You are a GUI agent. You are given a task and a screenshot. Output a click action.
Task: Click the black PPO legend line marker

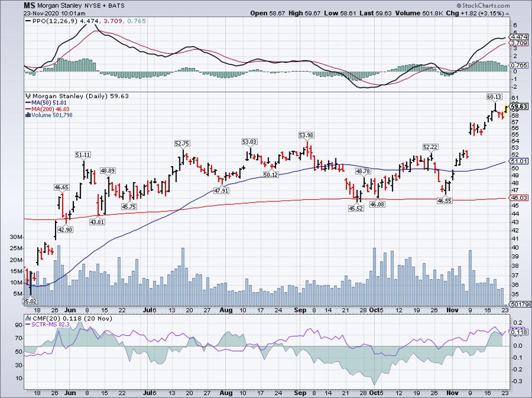pos(28,21)
